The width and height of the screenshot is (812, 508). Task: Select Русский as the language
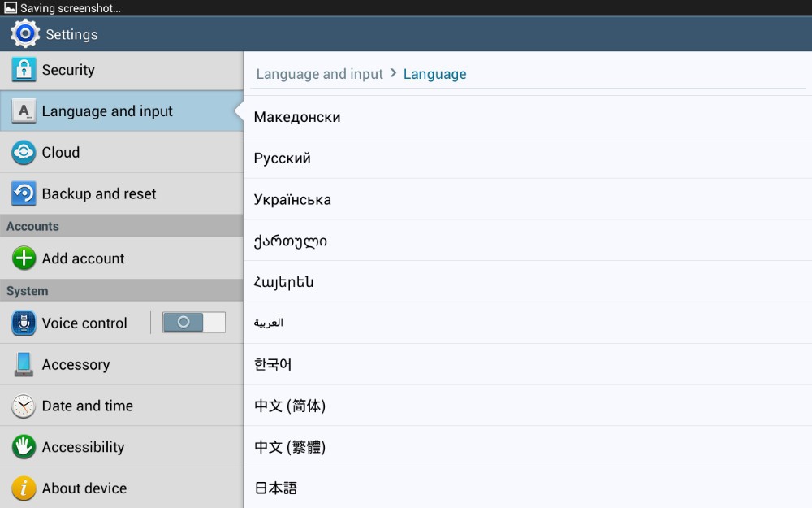pyautogui.click(x=282, y=158)
